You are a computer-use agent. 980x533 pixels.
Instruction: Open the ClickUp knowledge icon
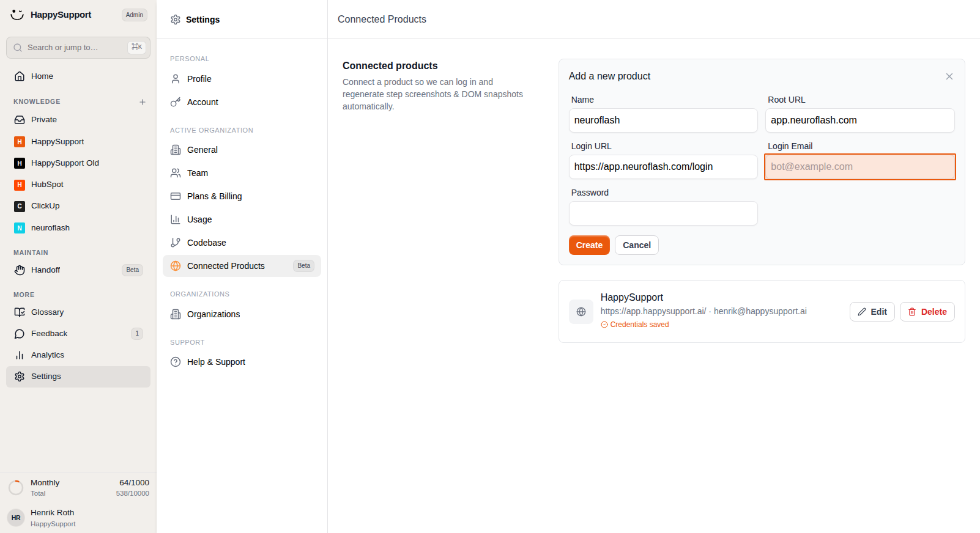pyautogui.click(x=20, y=206)
